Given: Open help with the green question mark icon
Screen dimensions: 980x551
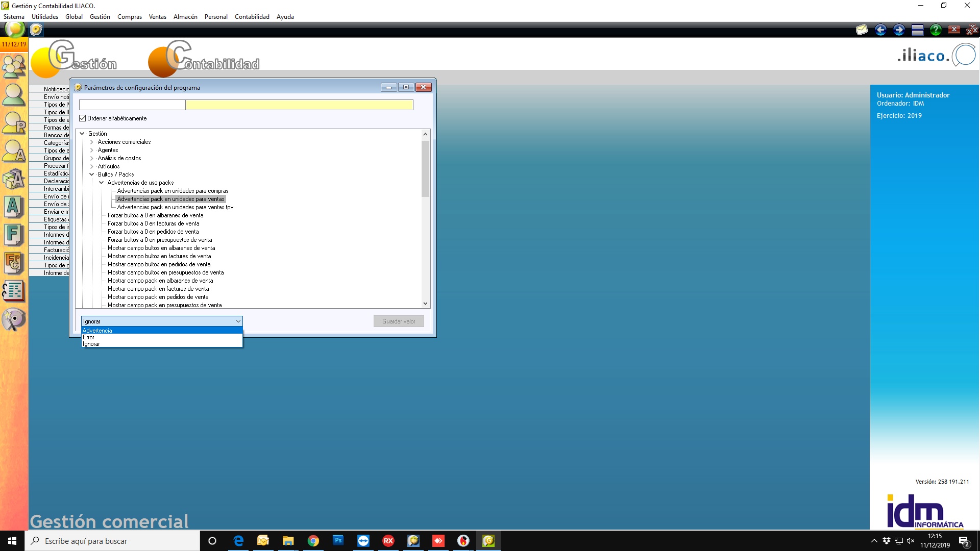Looking at the screenshot, I should click(x=936, y=30).
